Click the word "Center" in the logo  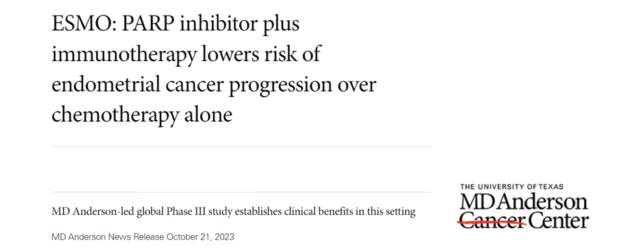click(x=559, y=220)
